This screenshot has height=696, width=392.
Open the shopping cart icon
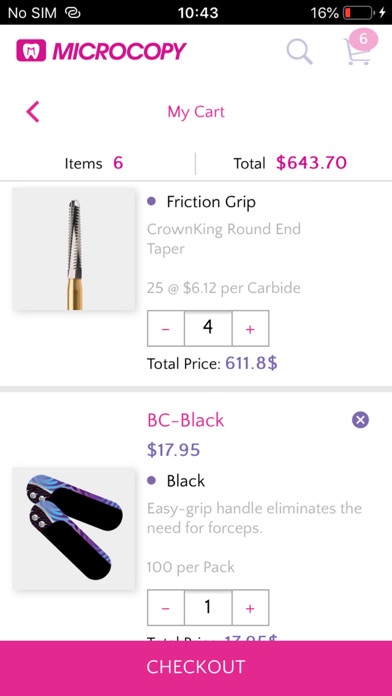click(356, 52)
